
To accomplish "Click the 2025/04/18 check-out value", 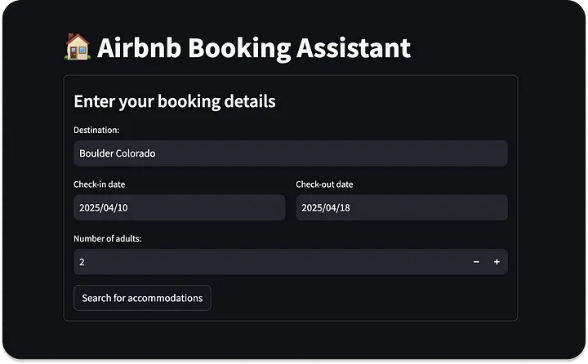I will pos(326,207).
